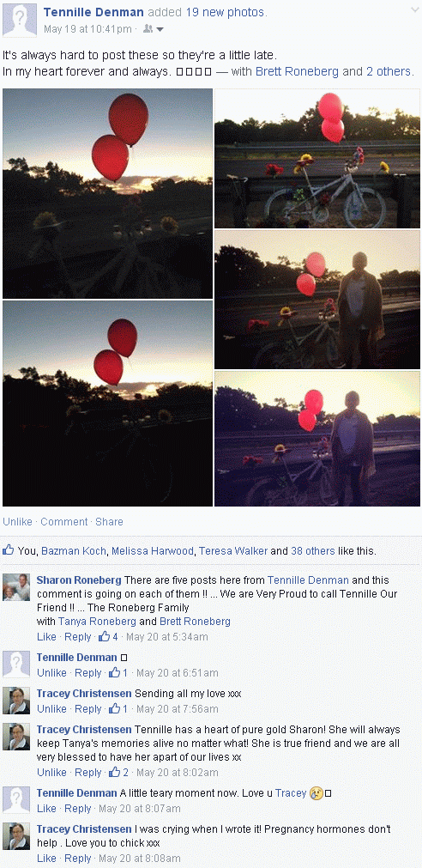
Task: Reply to the 'Pregnancy hormones' comment
Action: 78,858
